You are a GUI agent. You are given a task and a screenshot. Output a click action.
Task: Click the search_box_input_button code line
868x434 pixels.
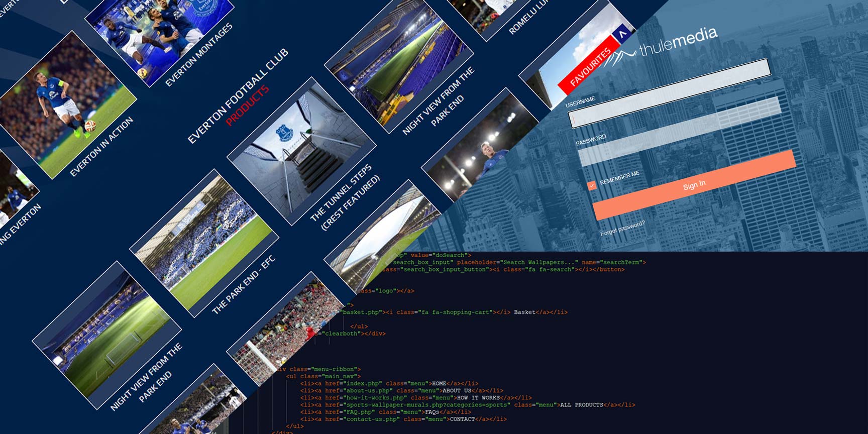pos(503,269)
